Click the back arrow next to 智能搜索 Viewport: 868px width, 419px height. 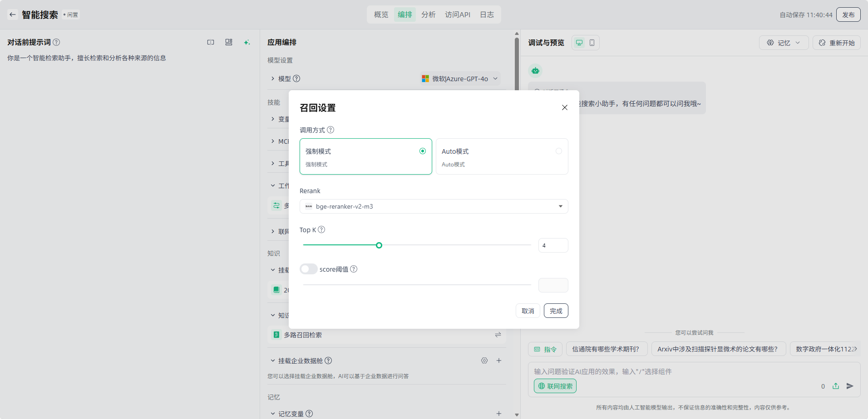[x=13, y=15]
